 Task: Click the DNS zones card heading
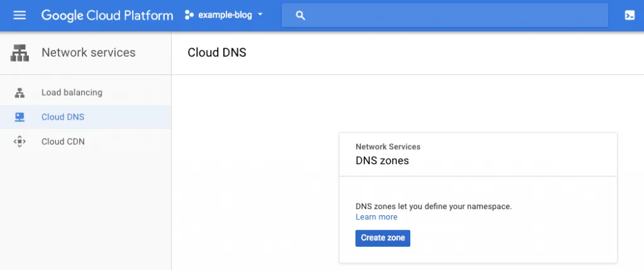pos(382,160)
